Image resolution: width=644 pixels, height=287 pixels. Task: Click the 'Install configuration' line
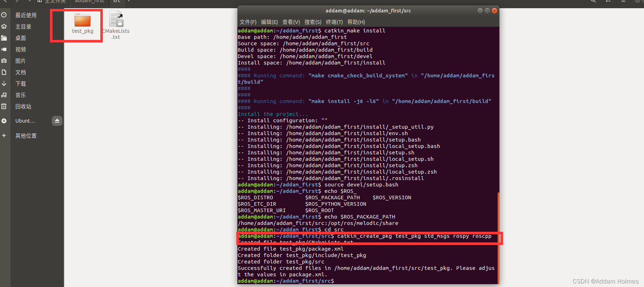tap(282, 121)
